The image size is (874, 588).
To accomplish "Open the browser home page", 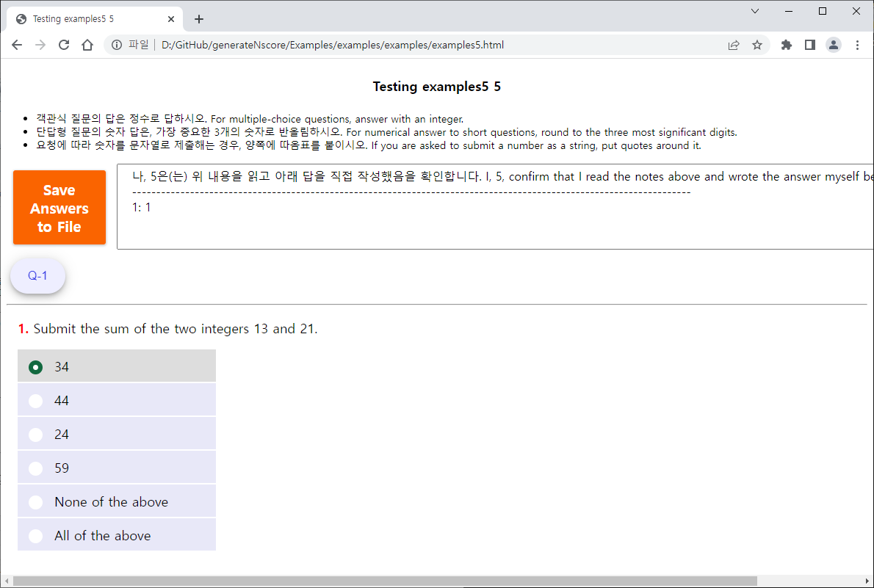I will 87,45.
